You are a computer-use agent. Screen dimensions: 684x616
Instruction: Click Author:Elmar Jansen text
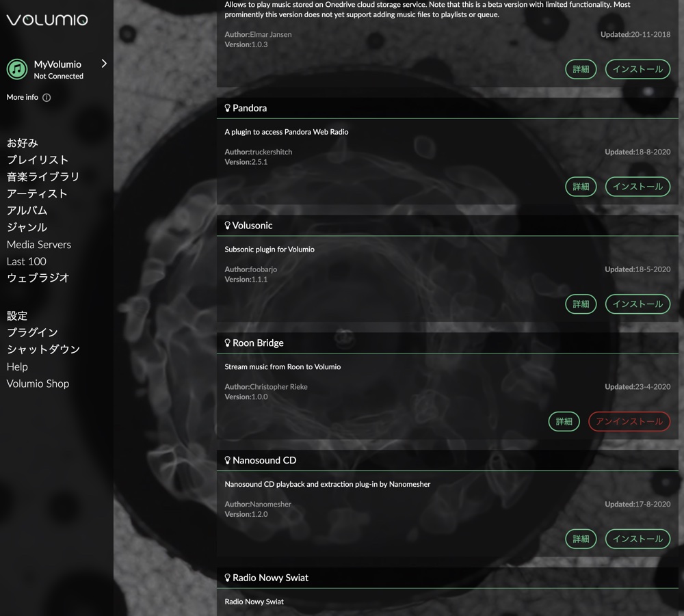click(258, 34)
